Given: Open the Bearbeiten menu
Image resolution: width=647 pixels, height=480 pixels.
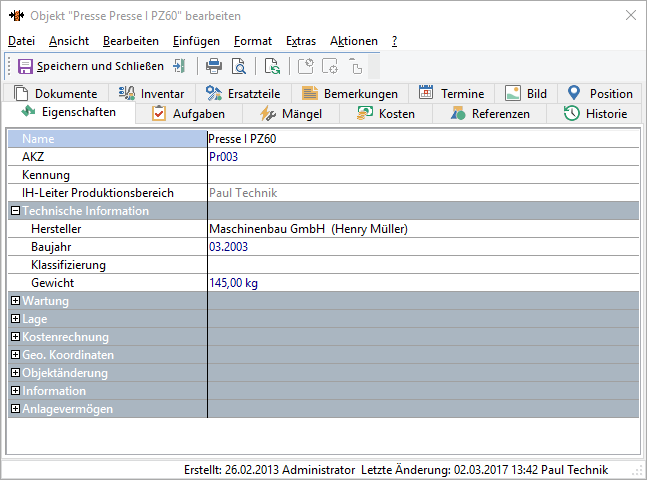Looking at the screenshot, I should coord(131,41).
